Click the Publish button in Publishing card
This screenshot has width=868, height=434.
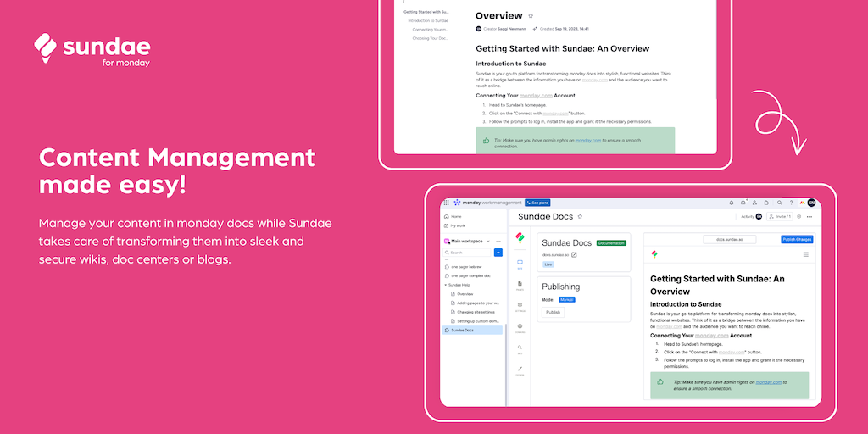[x=553, y=312]
